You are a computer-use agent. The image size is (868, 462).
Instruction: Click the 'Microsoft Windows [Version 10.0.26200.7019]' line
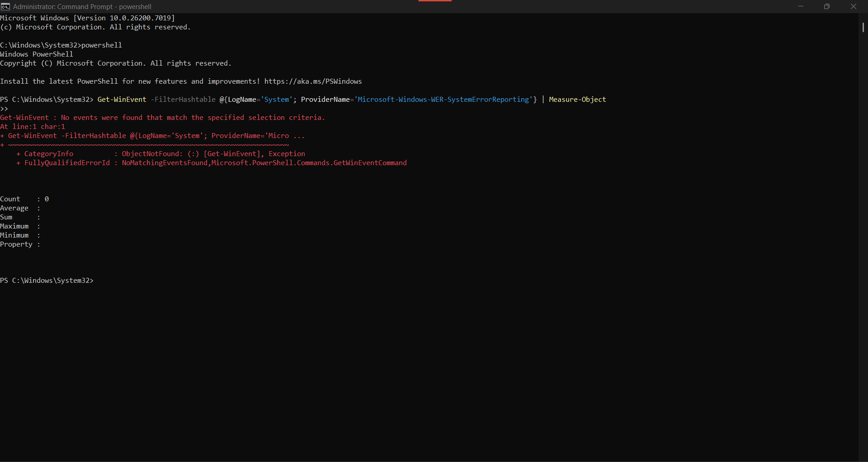point(87,18)
